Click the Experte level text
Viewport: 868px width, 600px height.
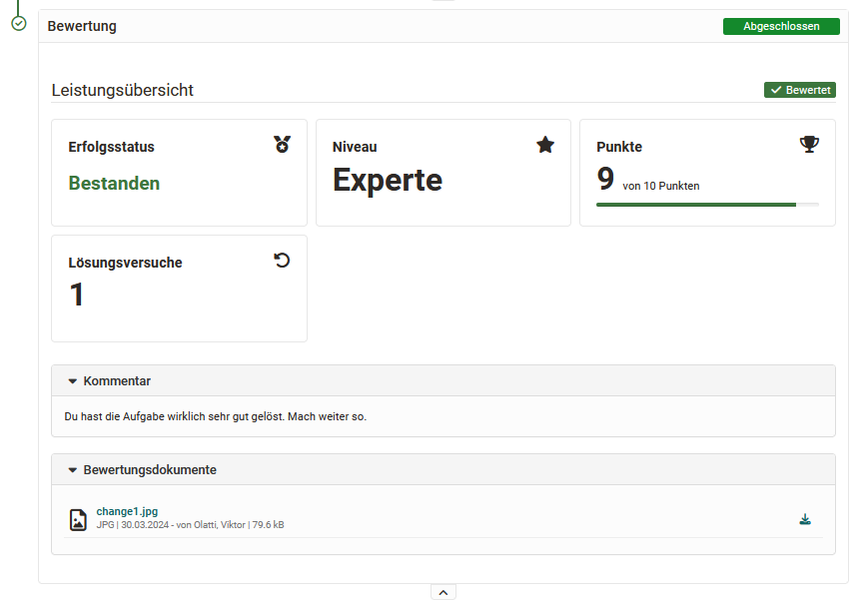tap(388, 180)
